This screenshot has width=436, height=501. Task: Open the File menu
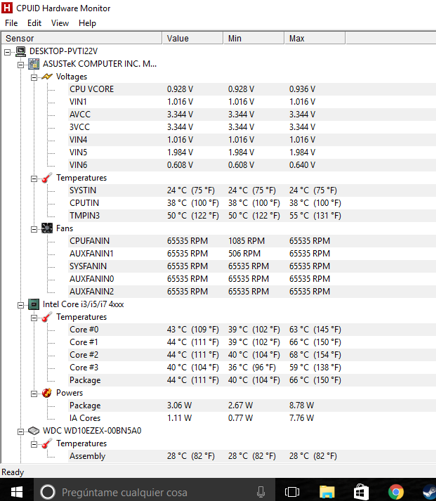point(11,23)
